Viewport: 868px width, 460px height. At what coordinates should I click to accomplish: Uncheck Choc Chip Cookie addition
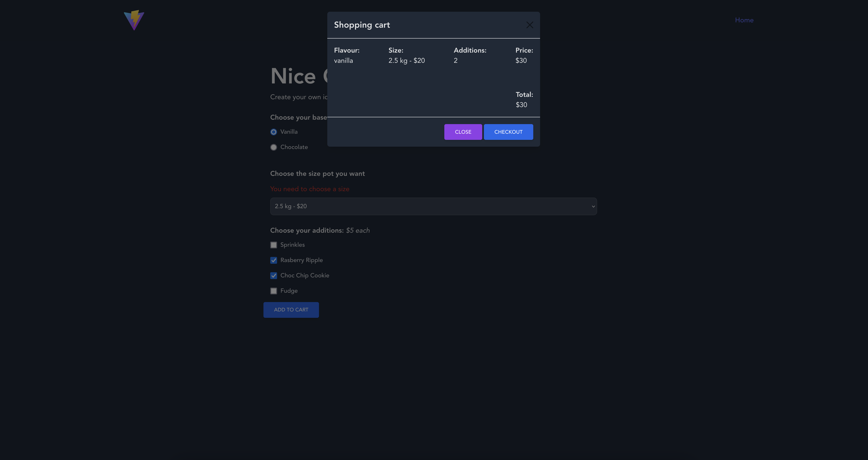pos(274,276)
